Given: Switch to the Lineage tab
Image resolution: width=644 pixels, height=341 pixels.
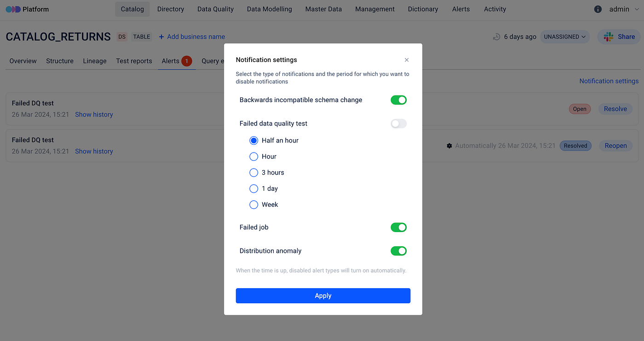Looking at the screenshot, I should (95, 61).
